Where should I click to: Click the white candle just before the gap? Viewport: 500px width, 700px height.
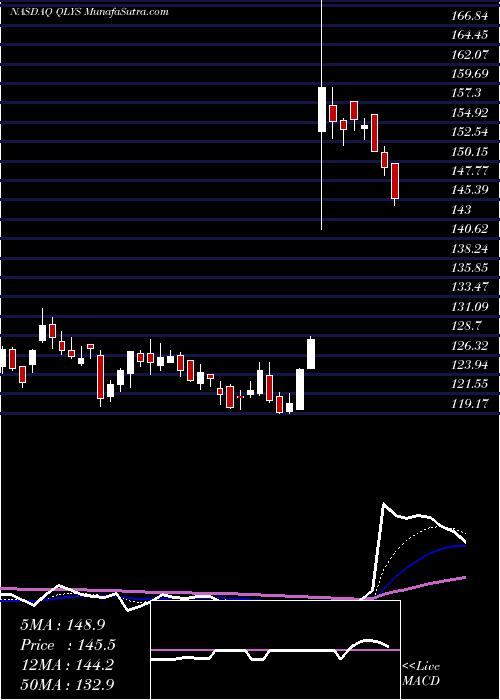coord(311,354)
